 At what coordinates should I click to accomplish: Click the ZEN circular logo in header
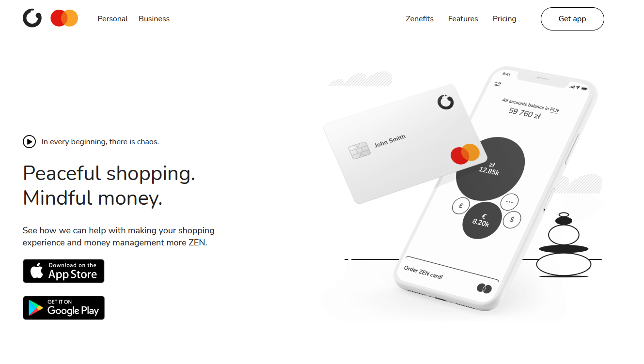click(x=32, y=18)
